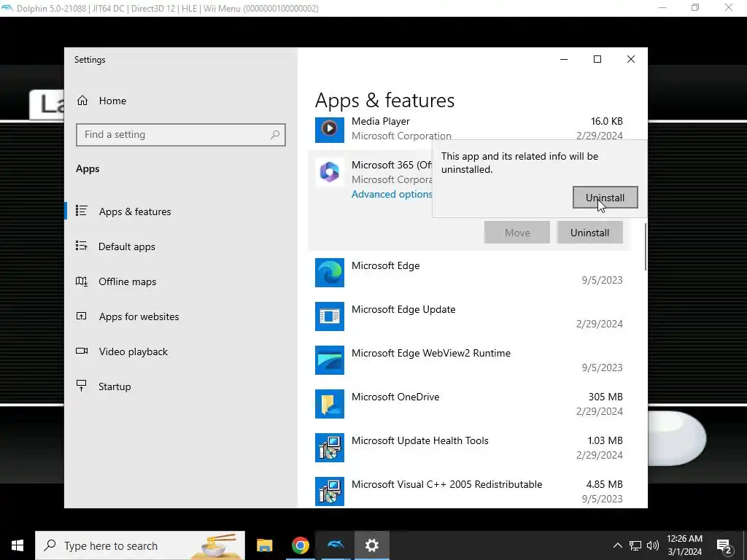
Task: Click the search magnifier in Find a setting
Action: tap(275, 135)
